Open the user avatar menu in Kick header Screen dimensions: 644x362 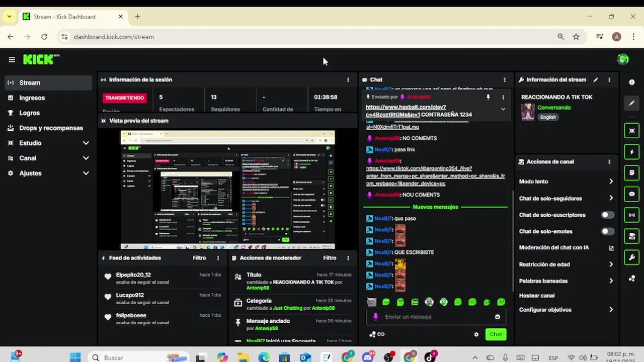pyautogui.click(x=622, y=59)
